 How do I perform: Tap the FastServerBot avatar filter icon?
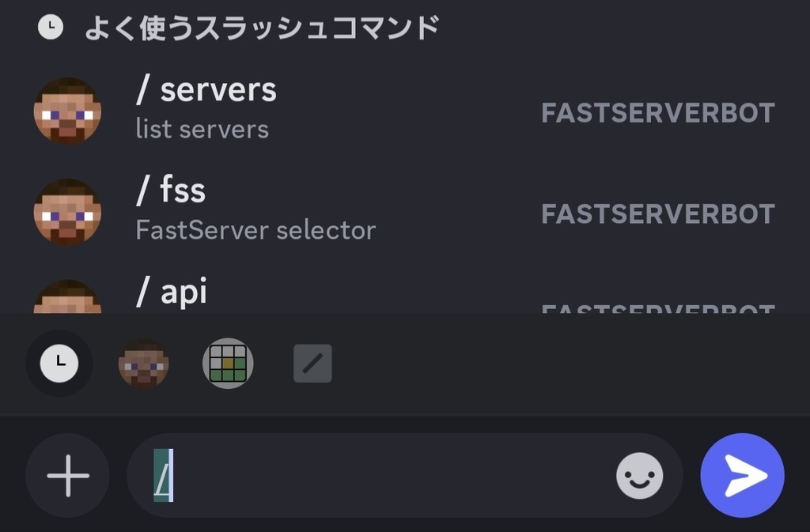[143, 363]
